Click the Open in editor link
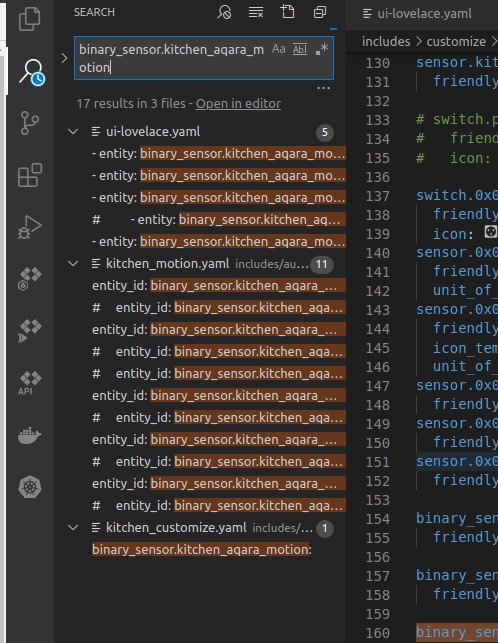 (238, 104)
